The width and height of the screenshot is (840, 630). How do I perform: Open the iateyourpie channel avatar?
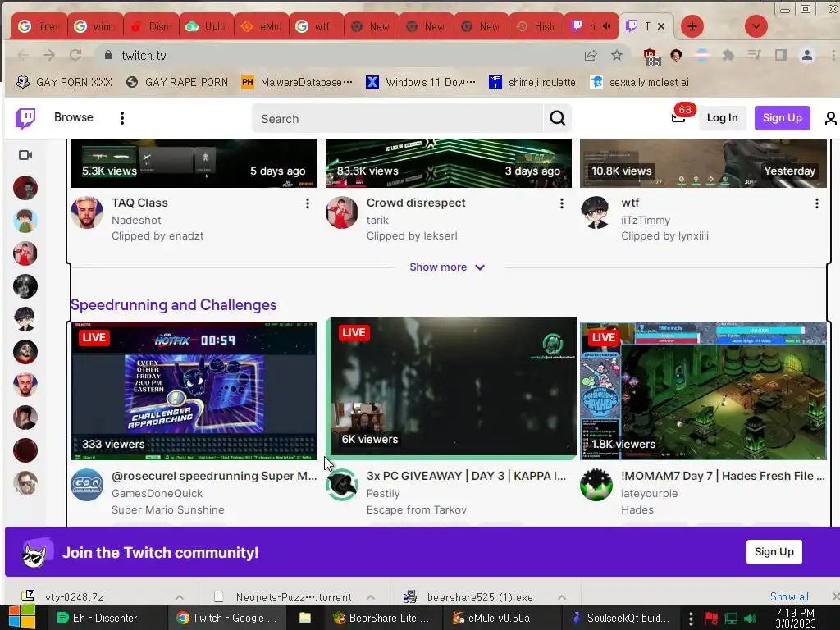point(596,485)
